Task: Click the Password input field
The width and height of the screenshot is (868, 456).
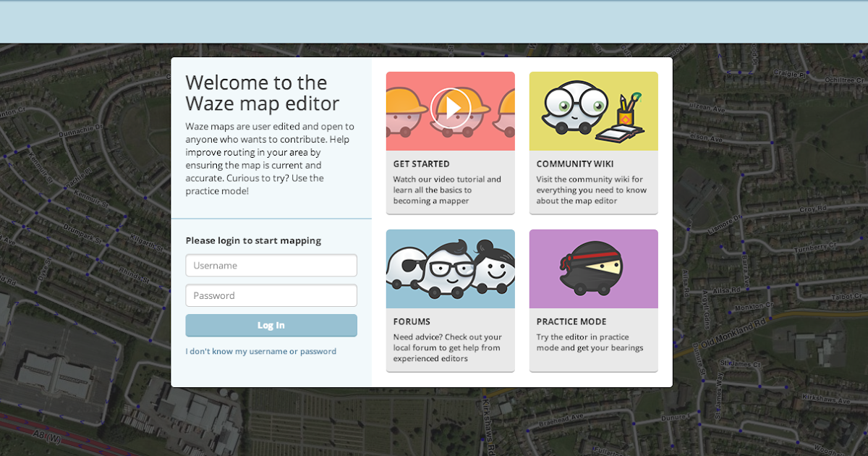Action: (271, 295)
